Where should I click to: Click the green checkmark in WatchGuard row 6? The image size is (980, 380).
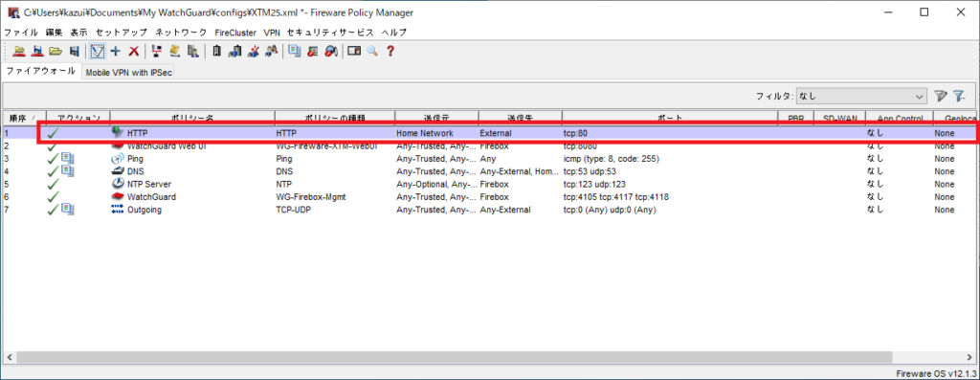[x=54, y=197]
